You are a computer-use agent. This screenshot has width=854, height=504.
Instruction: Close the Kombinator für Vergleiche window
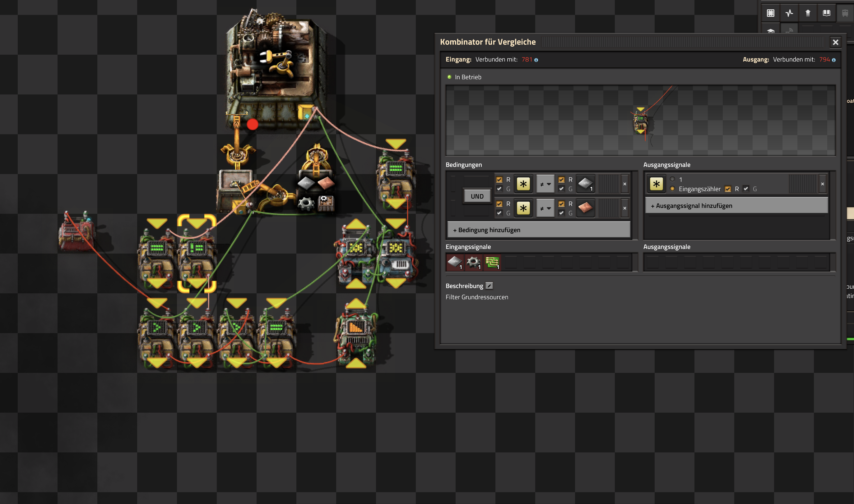(836, 42)
